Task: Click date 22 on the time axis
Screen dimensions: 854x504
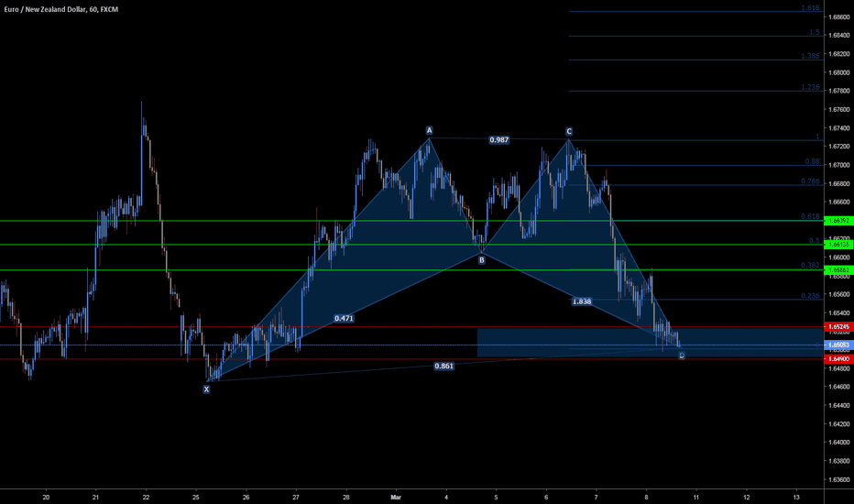Action: (x=146, y=497)
